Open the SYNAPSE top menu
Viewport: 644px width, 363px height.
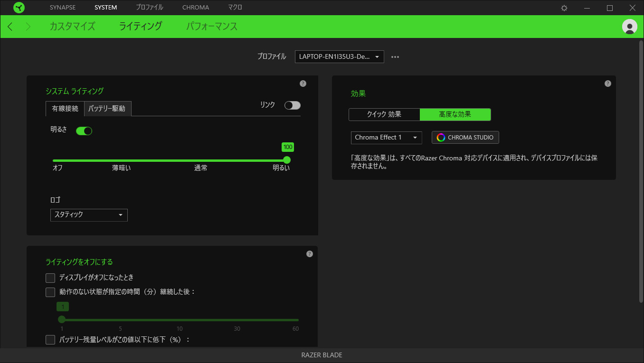(63, 8)
